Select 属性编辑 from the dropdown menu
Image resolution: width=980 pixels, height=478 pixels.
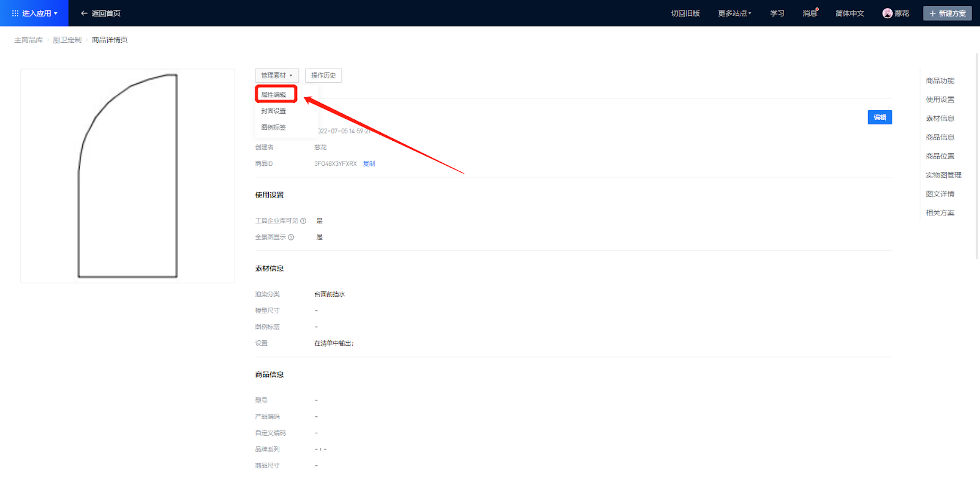click(x=274, y=94)
